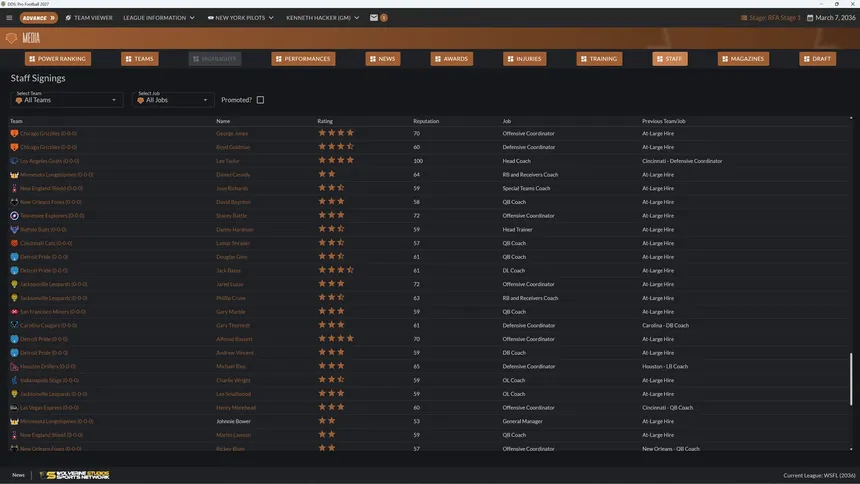Viewport: 860px width, 484px height.
Task: Open the Magazines tab
Action: click(743, 59)
